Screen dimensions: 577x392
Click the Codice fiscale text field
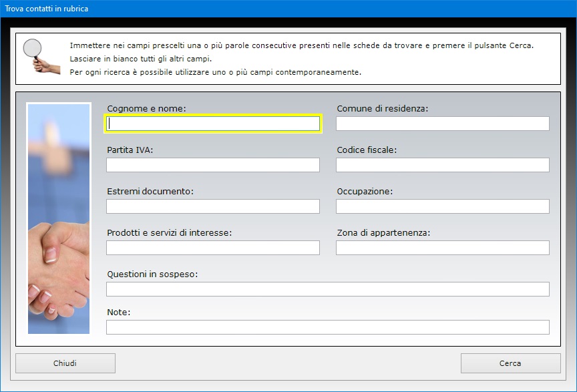pos(442,165)
